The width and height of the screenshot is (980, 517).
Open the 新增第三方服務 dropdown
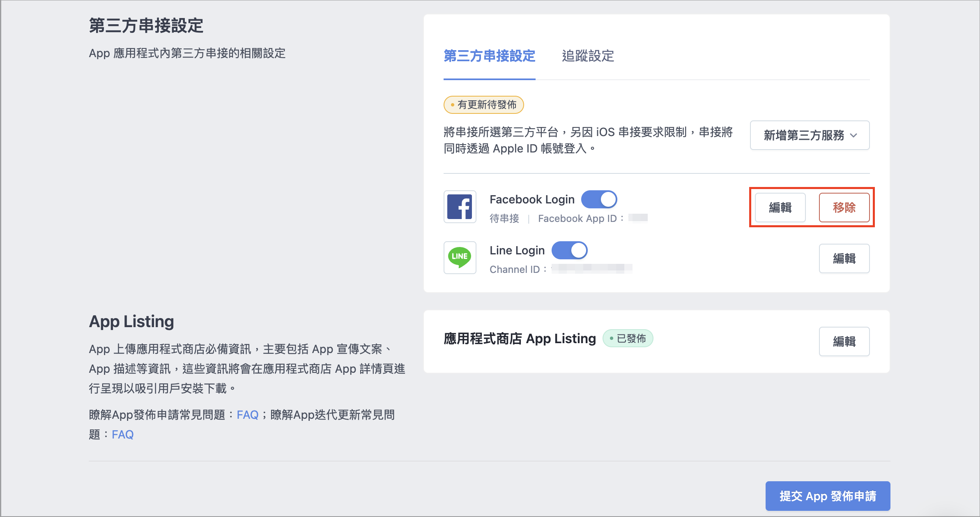pyautogui.click(x=810, y=135)
